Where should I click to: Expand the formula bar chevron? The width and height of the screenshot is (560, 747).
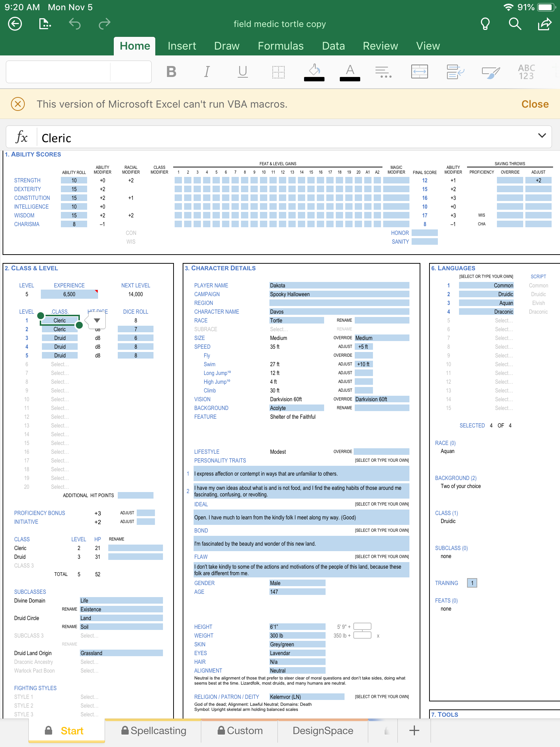[x=542, y=136]
